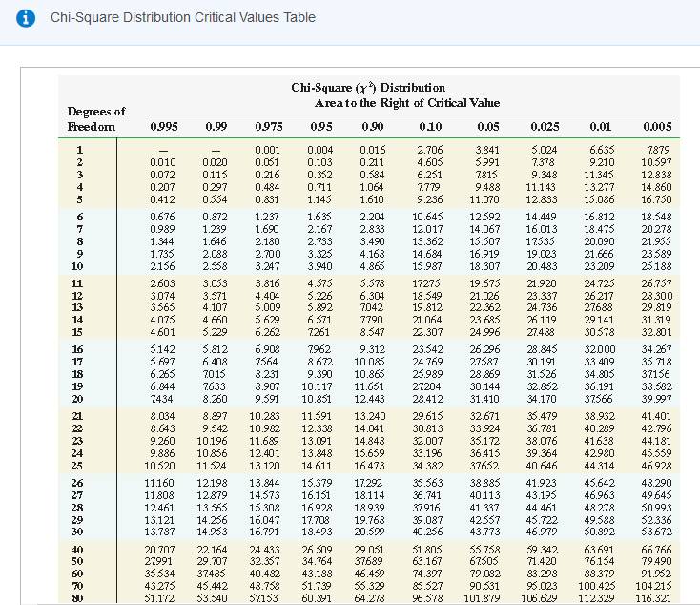
Task: Click the value 16.919 in row 9
Action: (484, 254)
